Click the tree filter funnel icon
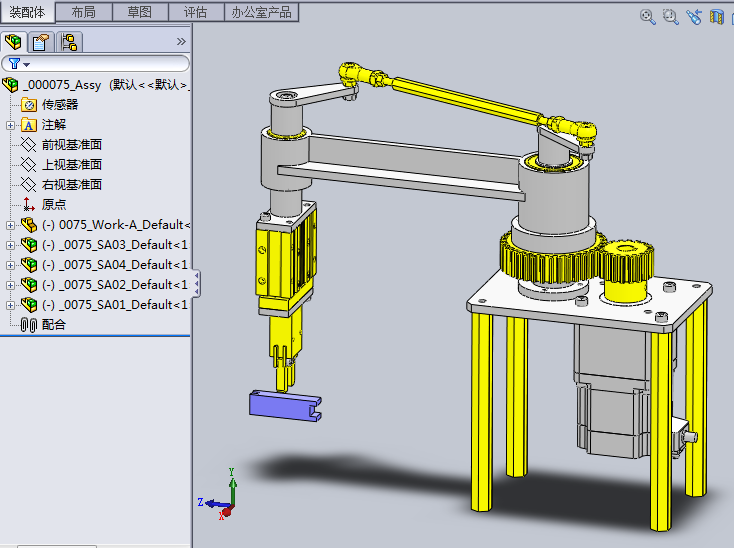The image size is (734, 548). 16,64
